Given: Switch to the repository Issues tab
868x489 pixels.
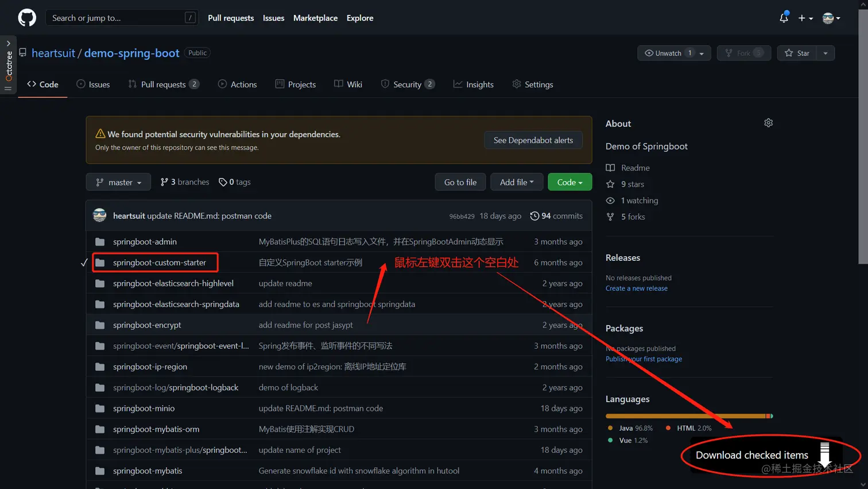Looking at the screenshot, I should pos(93,84).
